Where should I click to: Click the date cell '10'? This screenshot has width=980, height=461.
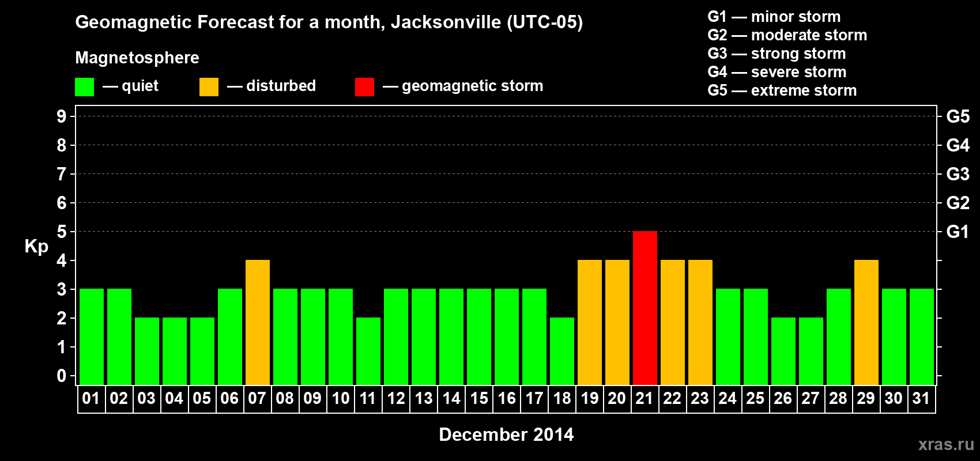click(x=340, y=399)
